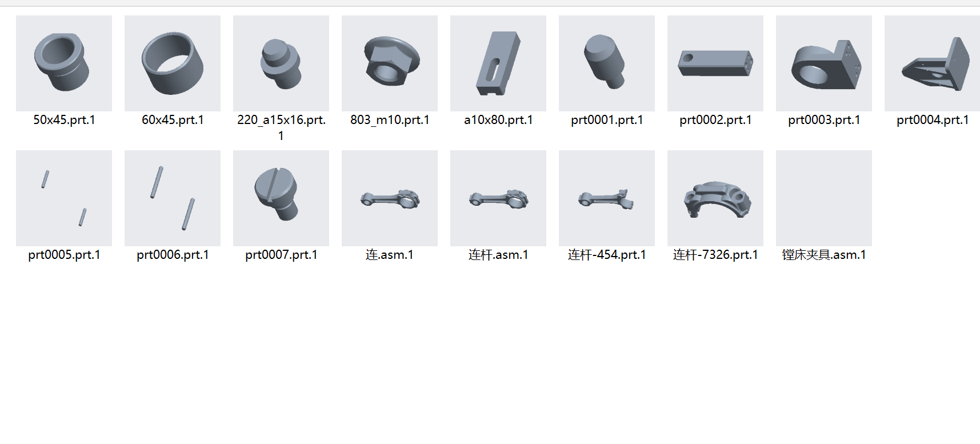Click the 连杆-7326.prt.1 cap thumbnail
The image size is (980, 444).
click(x=715, y=198)
